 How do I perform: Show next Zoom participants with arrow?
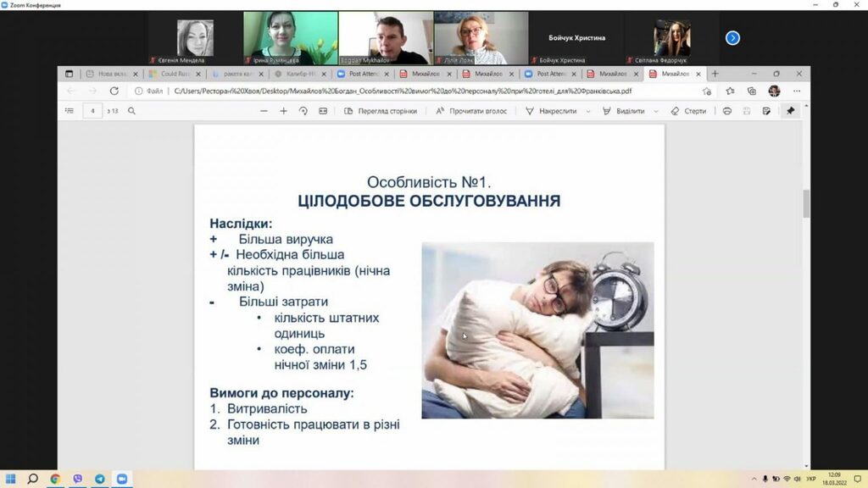[732, 37]
